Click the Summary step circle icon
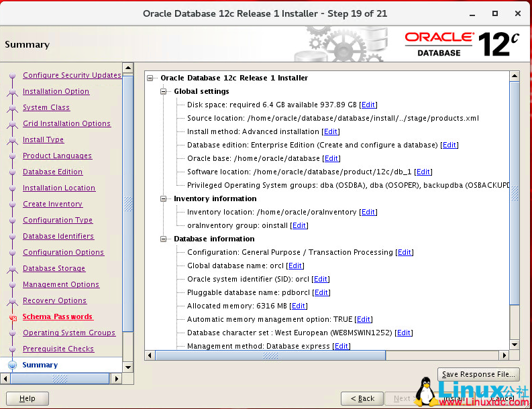 pos(13,365)
